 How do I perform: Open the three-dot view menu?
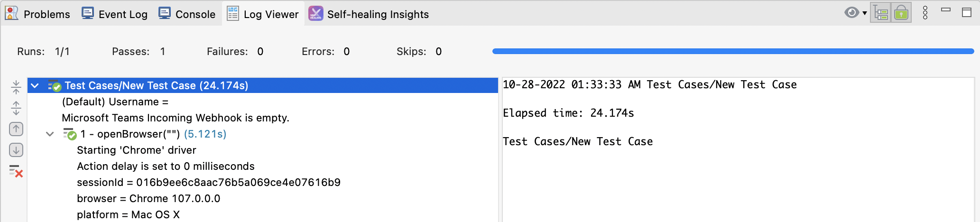pyautogui.click(x=925, y=13)
